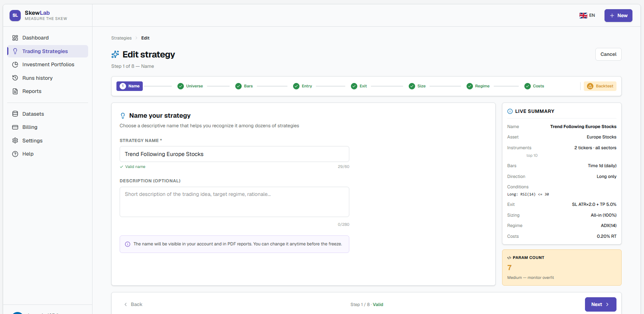644x314 pixels.
Task: Jump to the Costs wizard step
Action: point(534,86)
